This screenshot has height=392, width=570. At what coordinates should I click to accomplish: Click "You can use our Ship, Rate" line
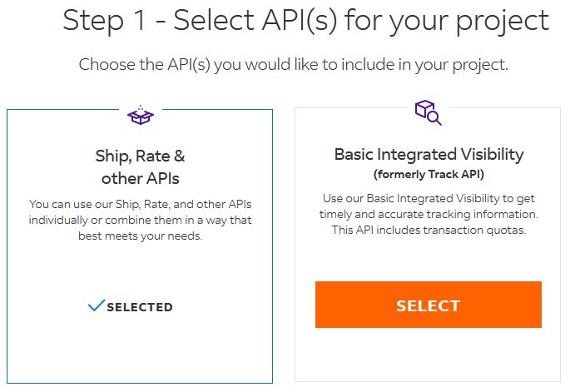[140, 204]
